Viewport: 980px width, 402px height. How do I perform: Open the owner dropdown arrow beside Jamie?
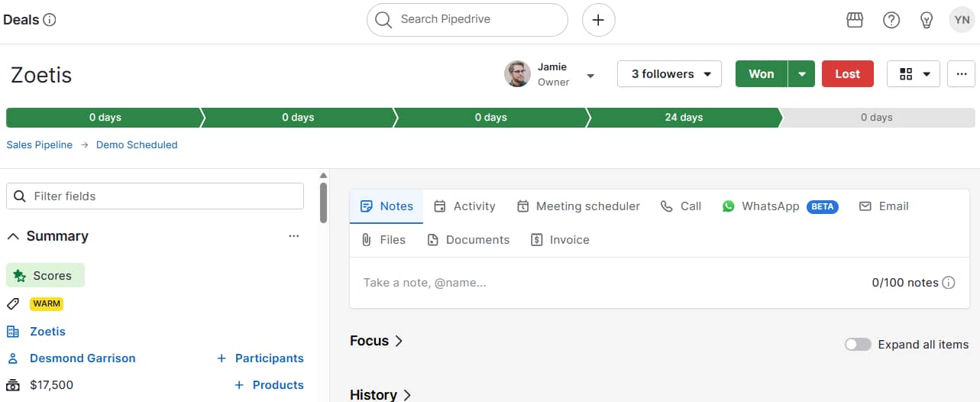coord(590,76)
